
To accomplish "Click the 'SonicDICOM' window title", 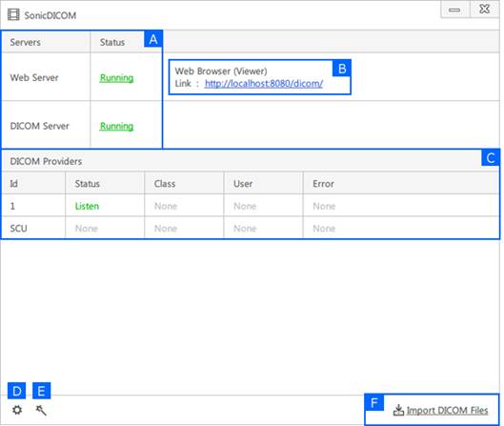I will click(x=50, y=15).
